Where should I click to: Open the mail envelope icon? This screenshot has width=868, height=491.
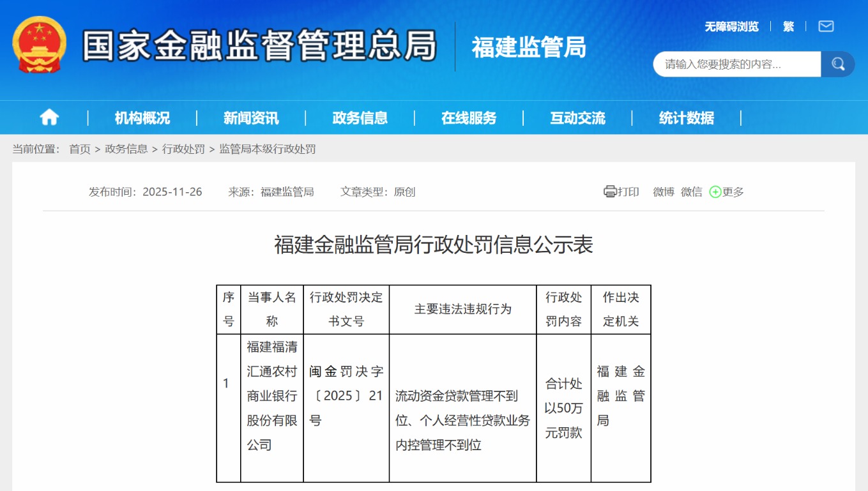pyautogui.click(x=826, y=26)
